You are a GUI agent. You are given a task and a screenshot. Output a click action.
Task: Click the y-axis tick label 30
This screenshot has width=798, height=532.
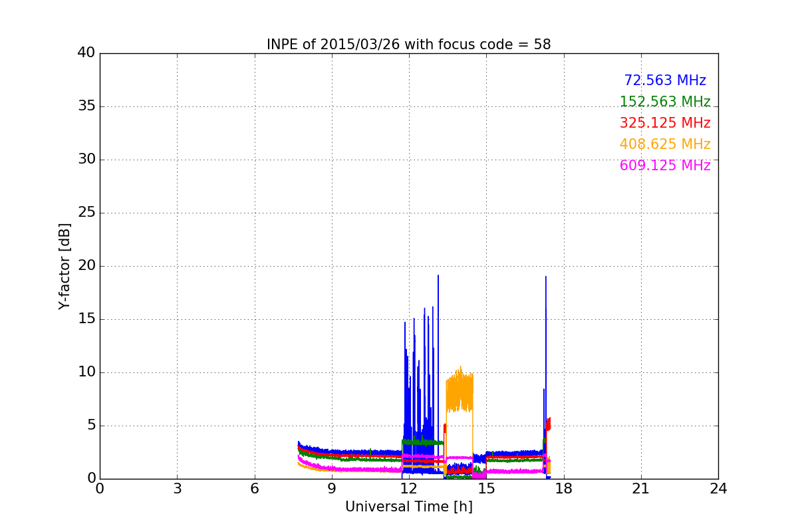86,160
